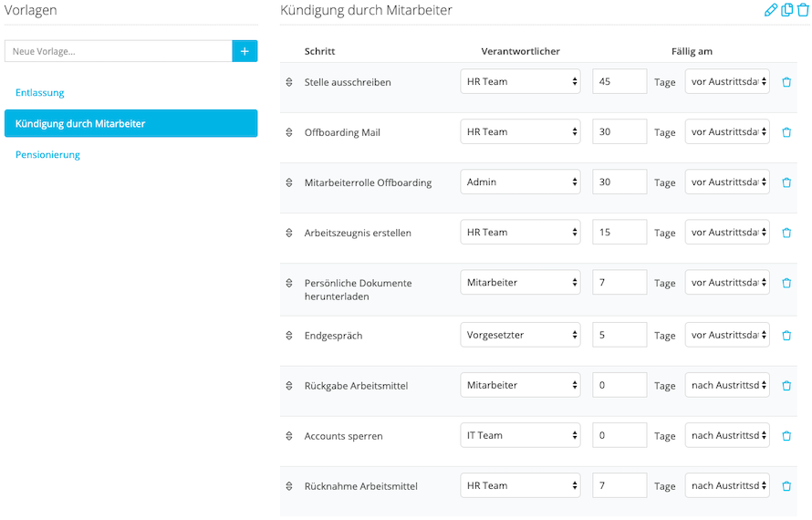Click the Fällig am column header

[692, 51]
